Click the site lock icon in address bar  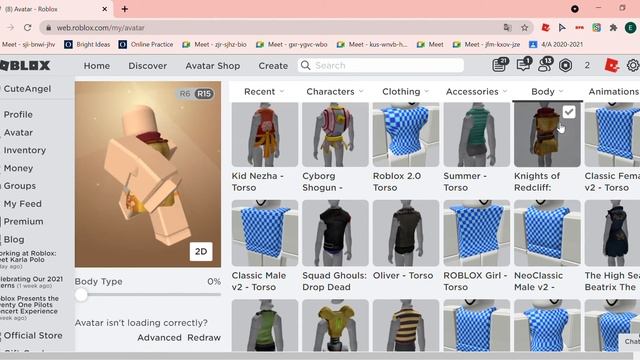click(x=49, y=28)
